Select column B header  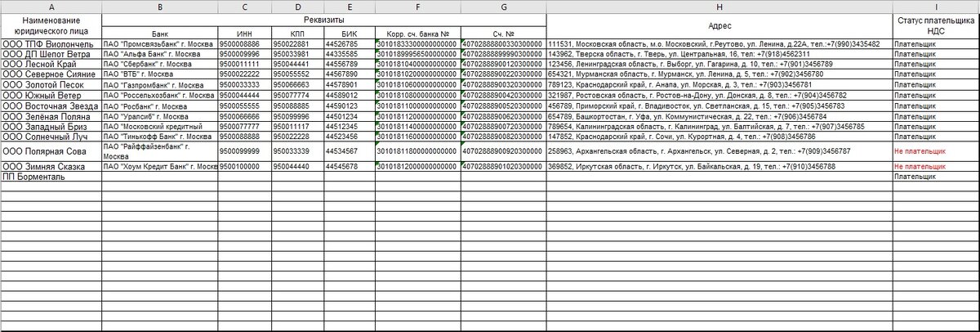click(160, 7)
